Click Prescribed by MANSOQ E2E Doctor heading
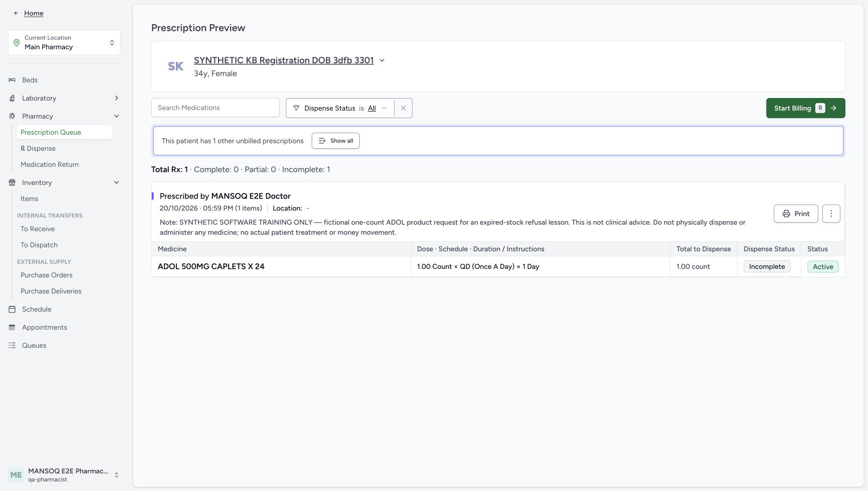 (225, 196)
